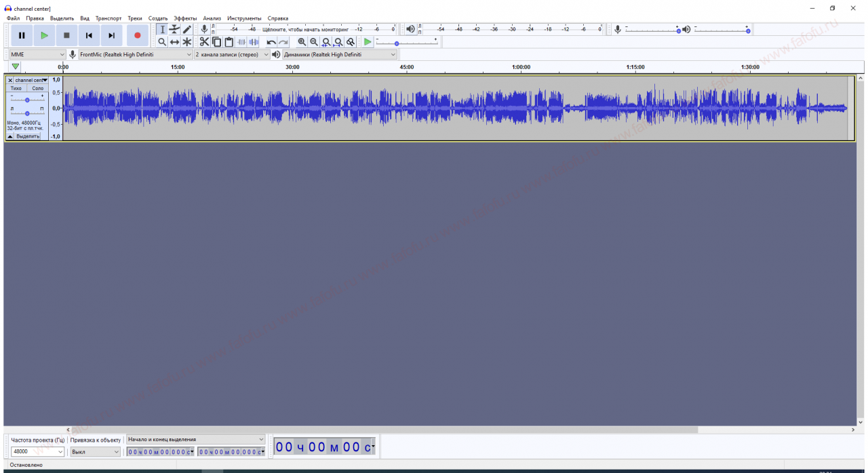The width and height of the screenshot is (868, 473).
Task: Open the Транспорт menu
Action: coord(108,18)
